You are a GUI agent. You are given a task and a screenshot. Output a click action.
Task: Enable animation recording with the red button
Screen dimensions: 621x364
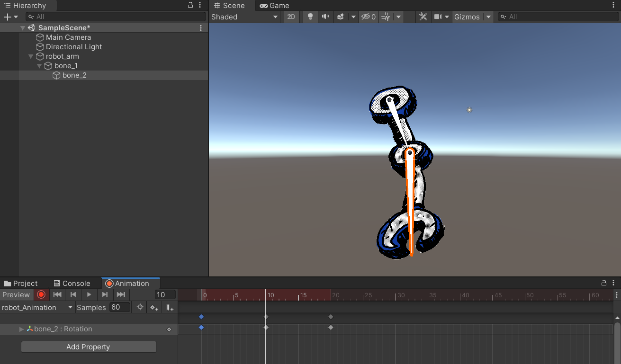[41, 295]
